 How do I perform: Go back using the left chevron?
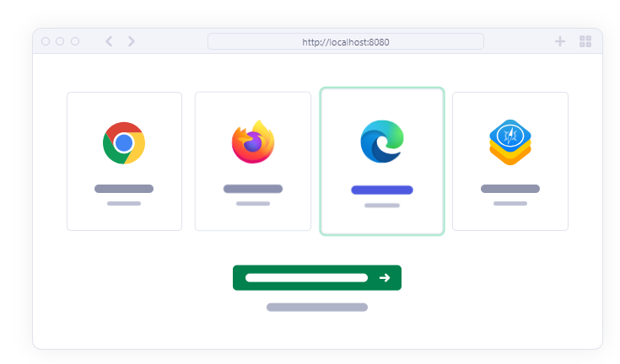click(x=109, y=41)
